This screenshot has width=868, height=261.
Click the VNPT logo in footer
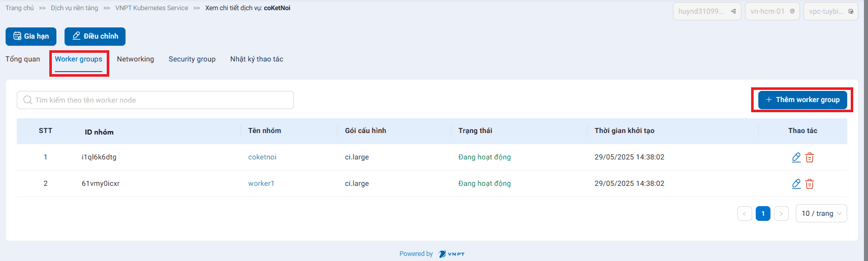(452, 254)
